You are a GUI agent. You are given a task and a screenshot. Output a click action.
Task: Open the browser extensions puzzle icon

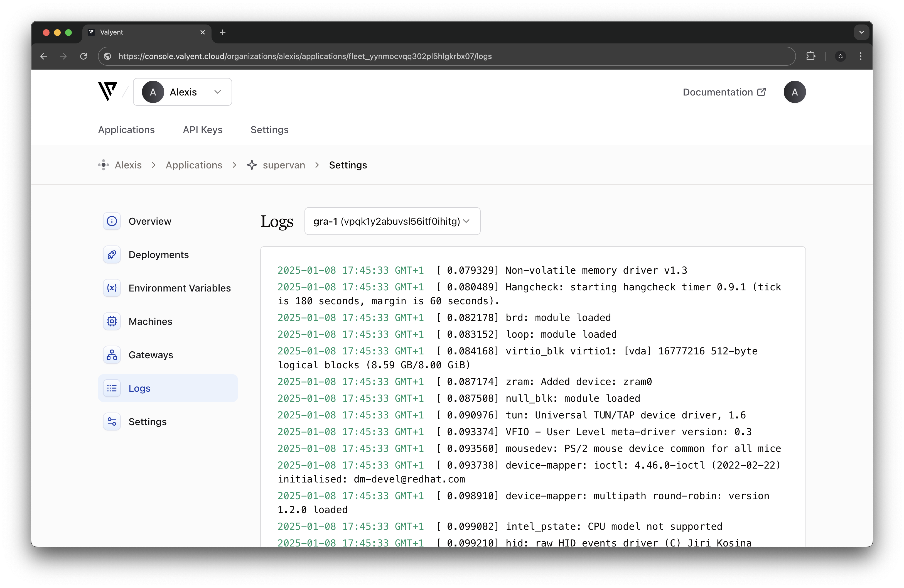810,56
